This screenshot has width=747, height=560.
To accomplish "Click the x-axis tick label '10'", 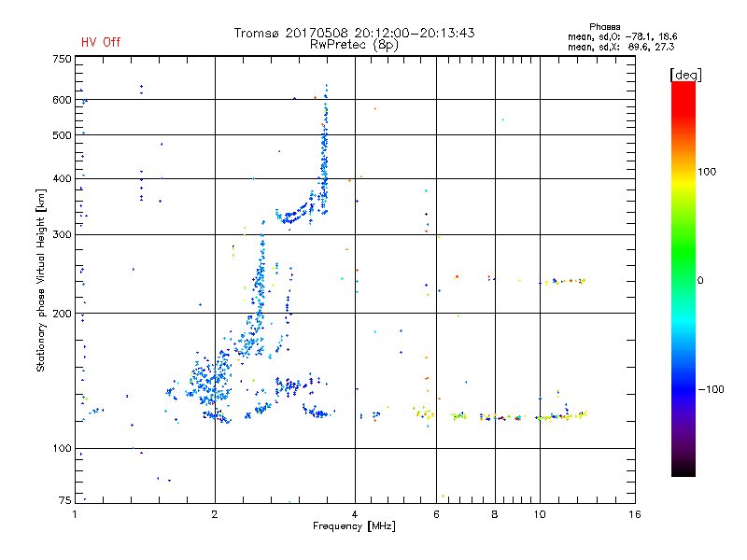I will (540, 514).
